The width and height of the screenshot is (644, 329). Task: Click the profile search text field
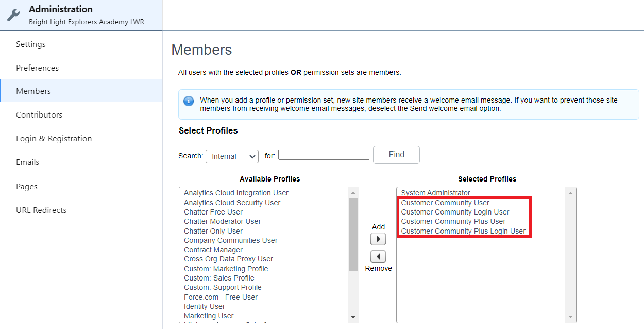pos(324,155)
